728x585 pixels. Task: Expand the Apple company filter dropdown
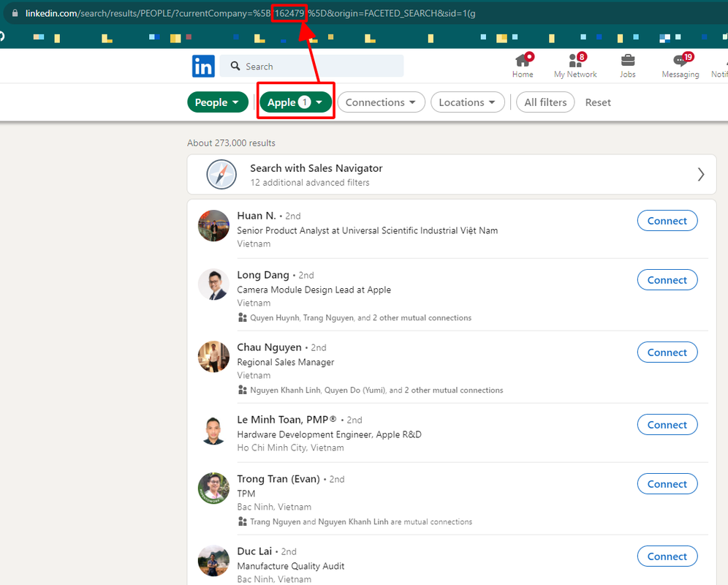[296, 102]
